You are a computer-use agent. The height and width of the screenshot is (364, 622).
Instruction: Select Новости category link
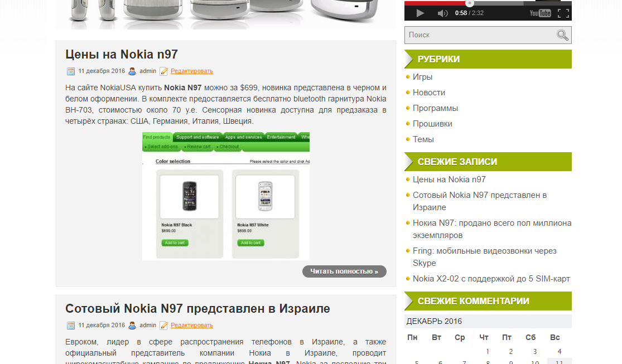429,93
